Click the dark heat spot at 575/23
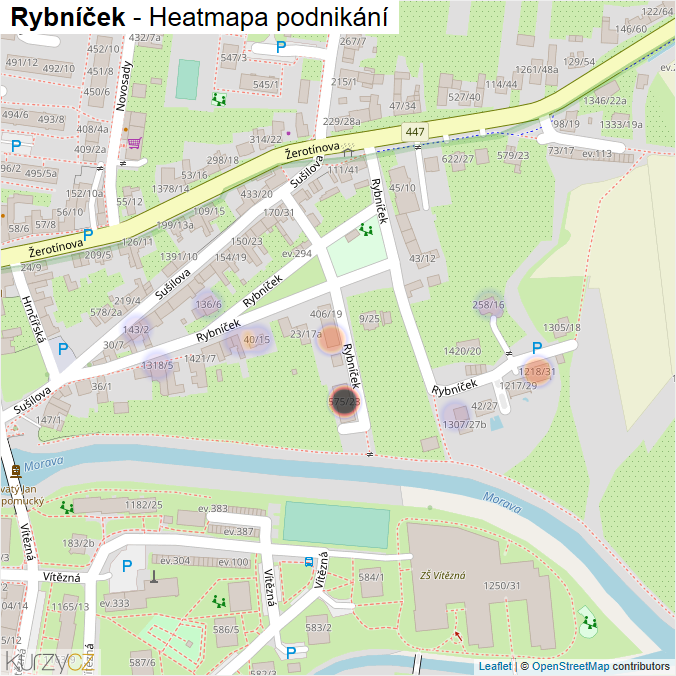Viewport: 676px width, 676px height. click(344, 401)
